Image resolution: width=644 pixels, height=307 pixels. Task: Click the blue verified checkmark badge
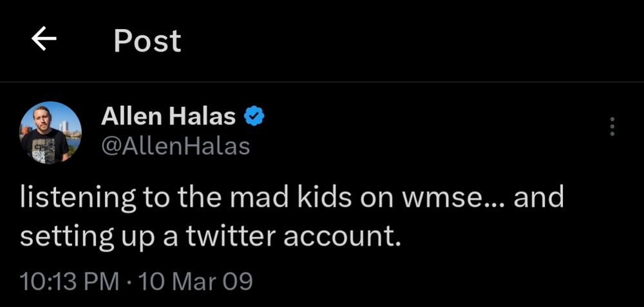(x=256, y=117)
